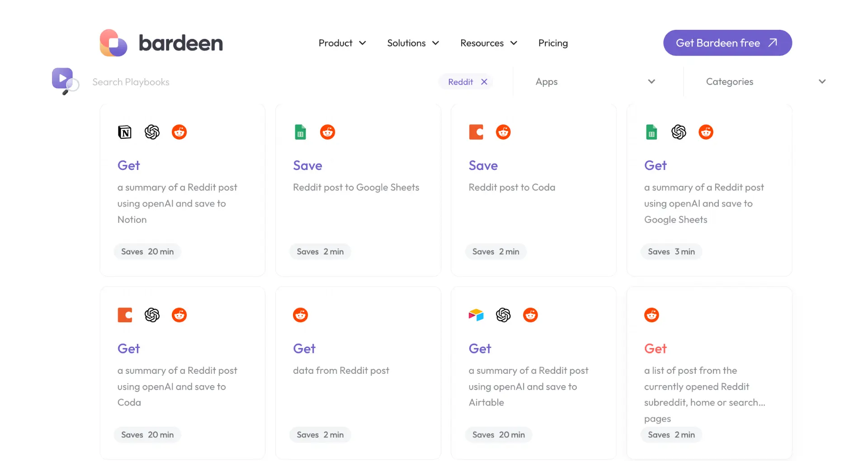Click 'Saves 2 min' badge on Save to Coda card

(x=496, y=252)
